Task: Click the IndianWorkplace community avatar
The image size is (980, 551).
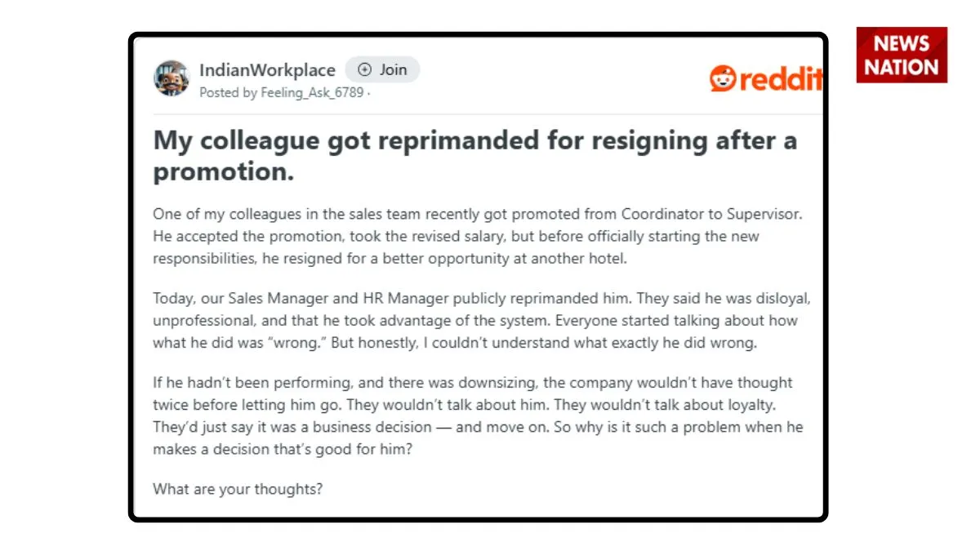Action: [x=171, y=78]
